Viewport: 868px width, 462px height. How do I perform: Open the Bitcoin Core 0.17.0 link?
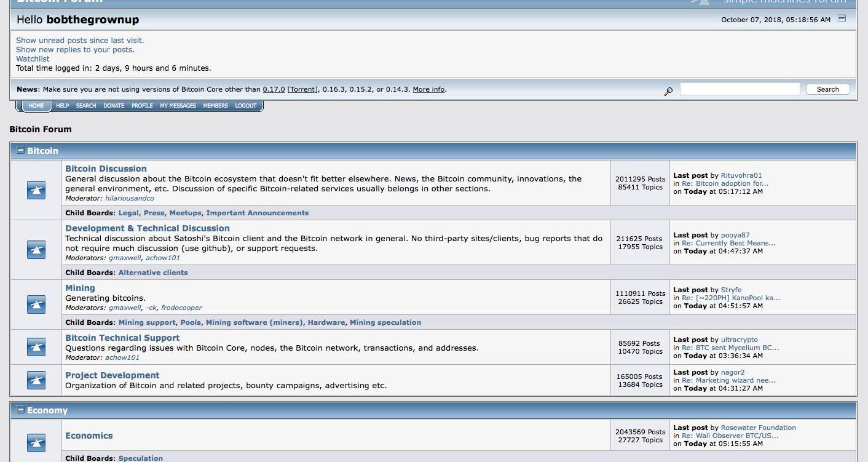coord(274,89)
